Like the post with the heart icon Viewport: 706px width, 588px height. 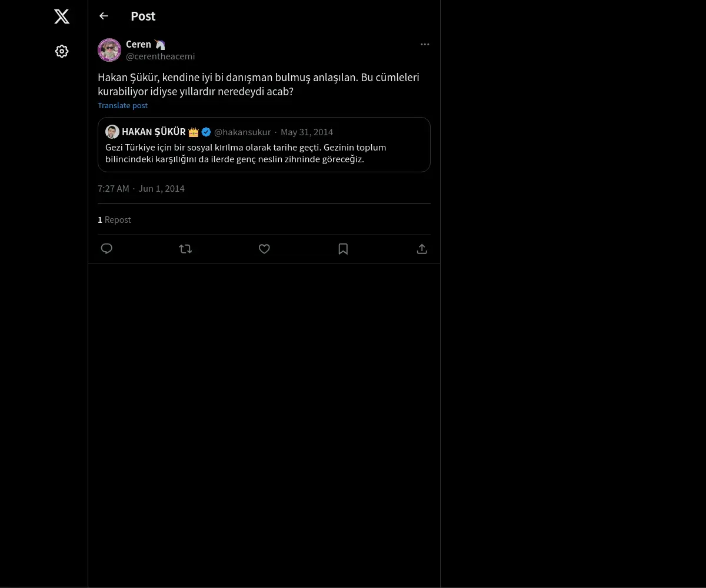pyautogui.click(x=264, y=249)
